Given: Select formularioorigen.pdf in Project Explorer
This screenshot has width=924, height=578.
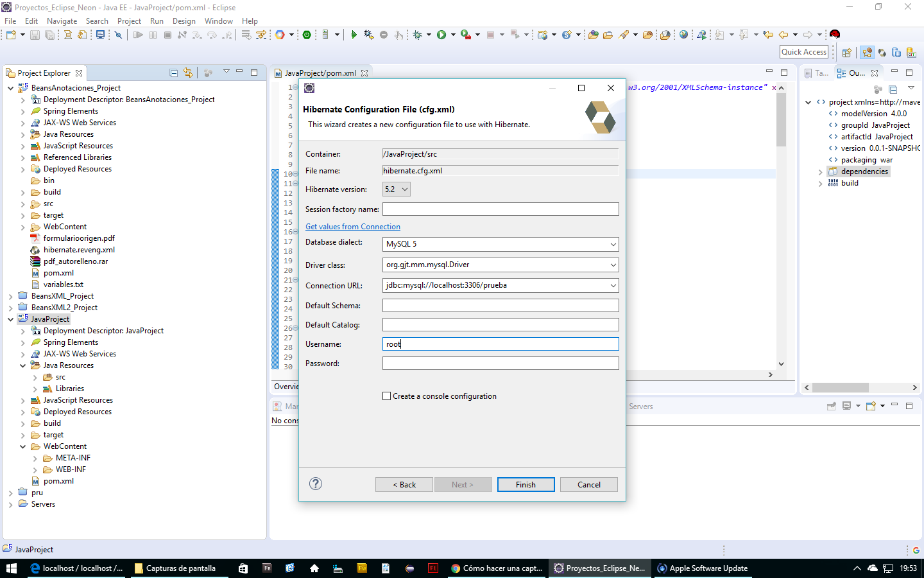Looking at the screenshot, I should point(79,238).
